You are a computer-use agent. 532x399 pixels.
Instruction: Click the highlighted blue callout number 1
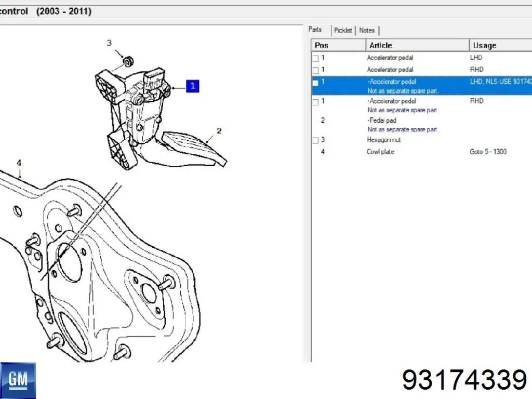pyautogui.click(x=192, y=86)
